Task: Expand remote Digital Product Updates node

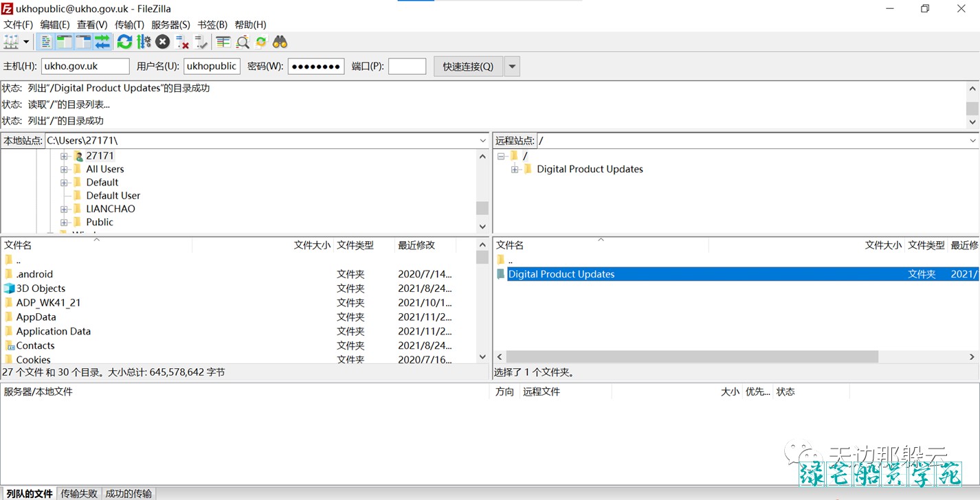Action: [x=515, y=169]
